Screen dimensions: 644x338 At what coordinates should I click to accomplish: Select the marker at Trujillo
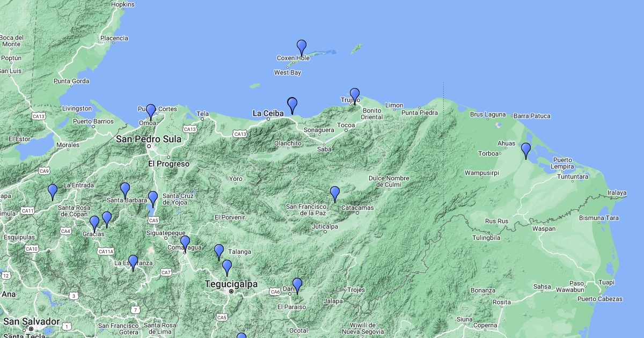[x=355, y=95]
